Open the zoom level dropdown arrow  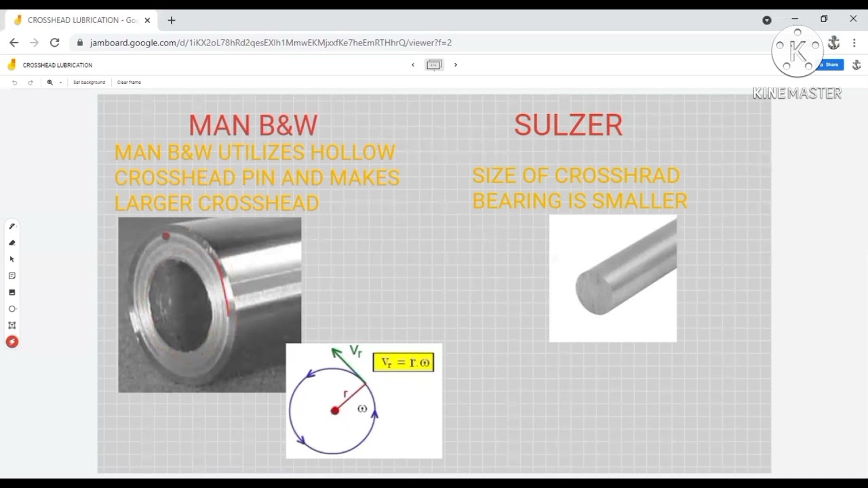click(60, 82)
